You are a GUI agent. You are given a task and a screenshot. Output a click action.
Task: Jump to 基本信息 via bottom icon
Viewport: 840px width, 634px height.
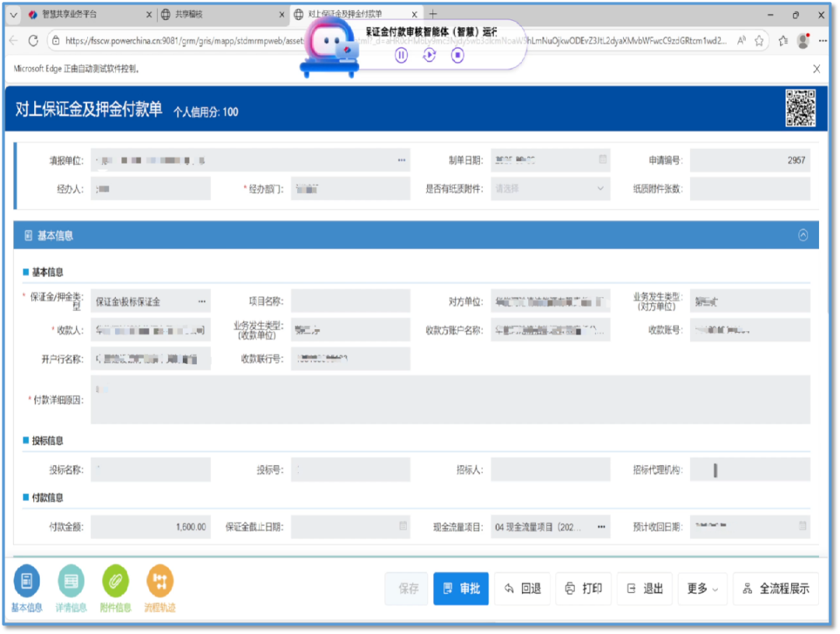(x=26, y=588)
